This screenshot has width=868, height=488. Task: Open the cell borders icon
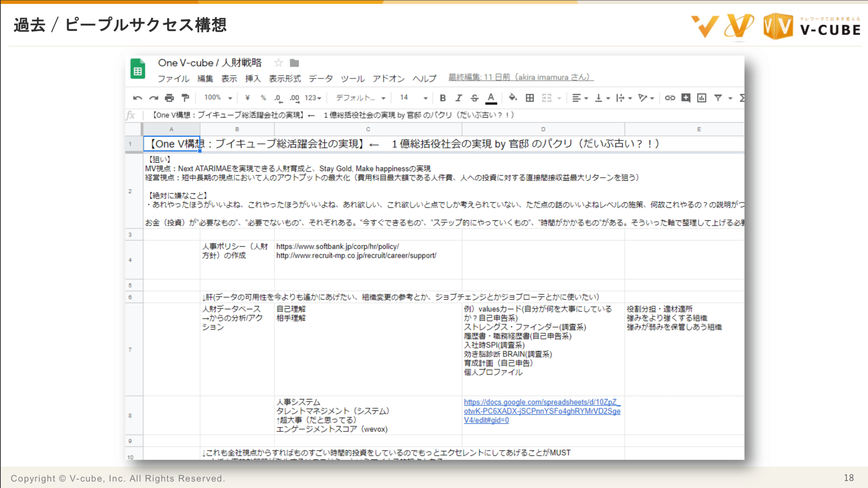(530, 98)
